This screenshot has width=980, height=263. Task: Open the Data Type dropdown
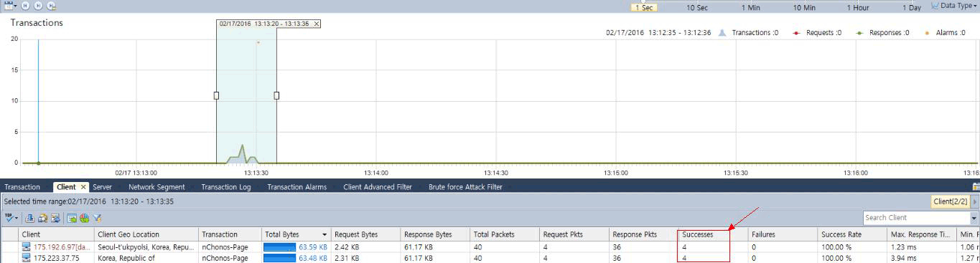click(x=955, y=6)
